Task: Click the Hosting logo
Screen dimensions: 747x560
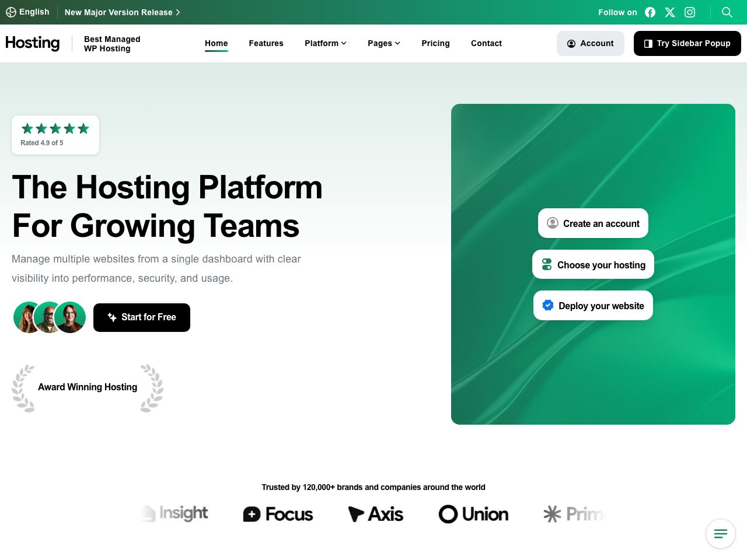Action: 33,43
